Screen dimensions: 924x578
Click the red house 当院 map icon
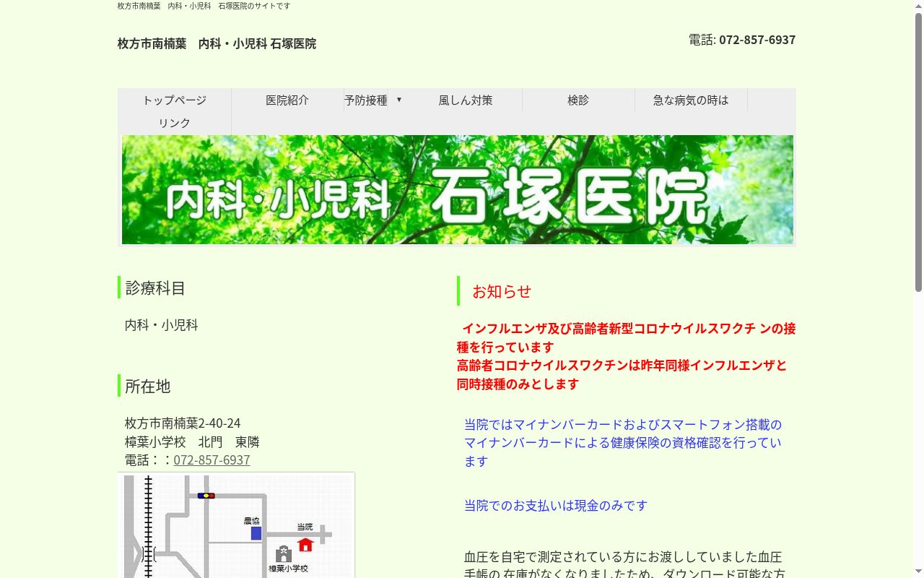point(305,544)
